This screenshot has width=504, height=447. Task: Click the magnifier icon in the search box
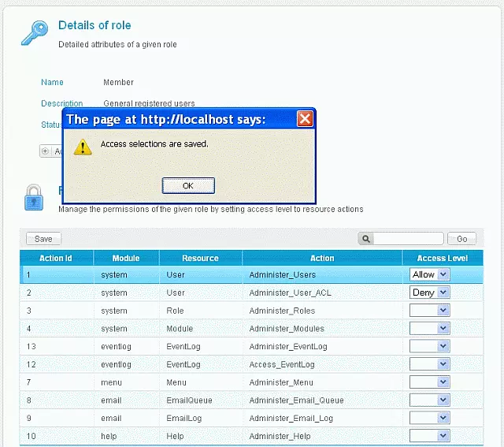366,239
